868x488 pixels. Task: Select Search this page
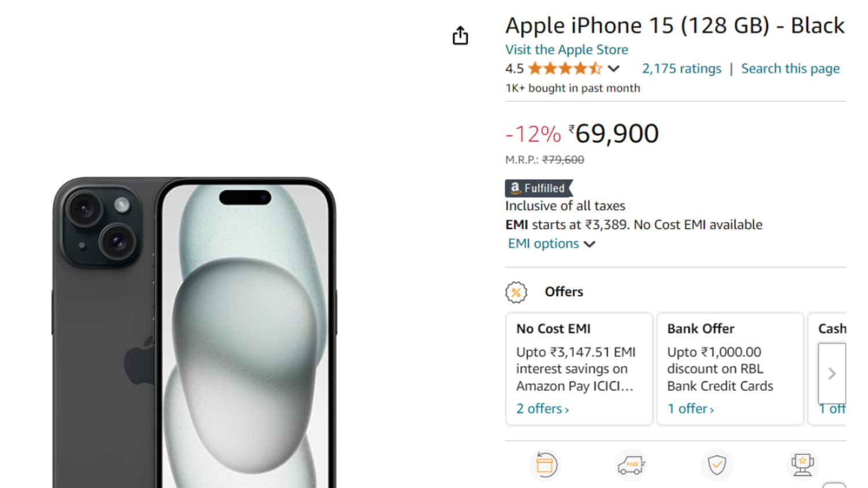click(790, 68)
